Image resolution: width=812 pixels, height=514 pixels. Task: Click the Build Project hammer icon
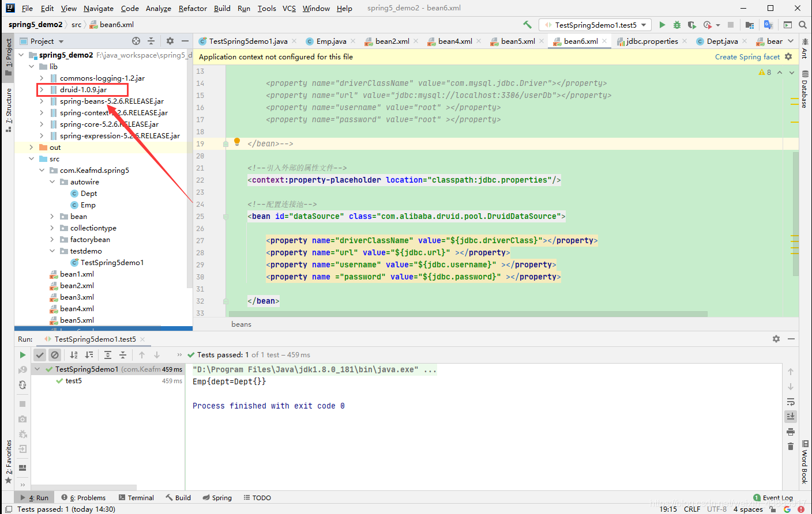[x=527, y=25]
